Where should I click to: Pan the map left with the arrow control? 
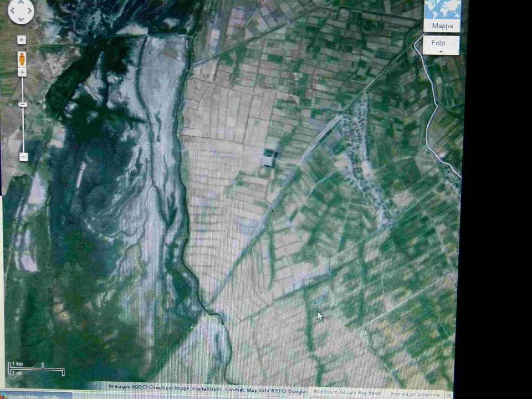[x=13, y=11]
